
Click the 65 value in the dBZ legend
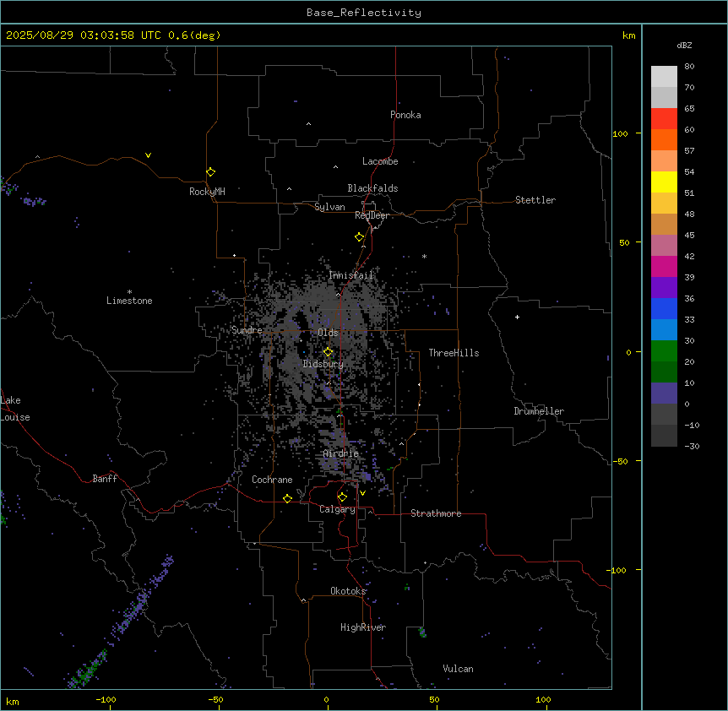(689, 109)
